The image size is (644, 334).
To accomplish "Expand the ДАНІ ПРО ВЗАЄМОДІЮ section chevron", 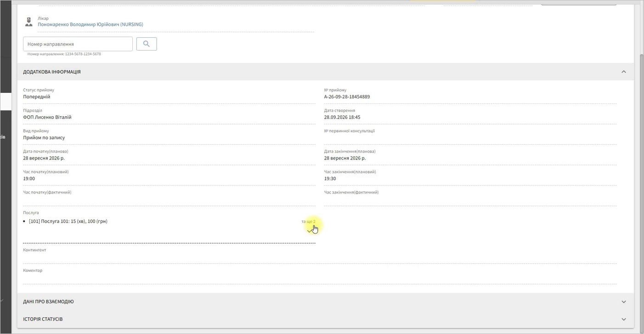I will click(x=623, y=302).
